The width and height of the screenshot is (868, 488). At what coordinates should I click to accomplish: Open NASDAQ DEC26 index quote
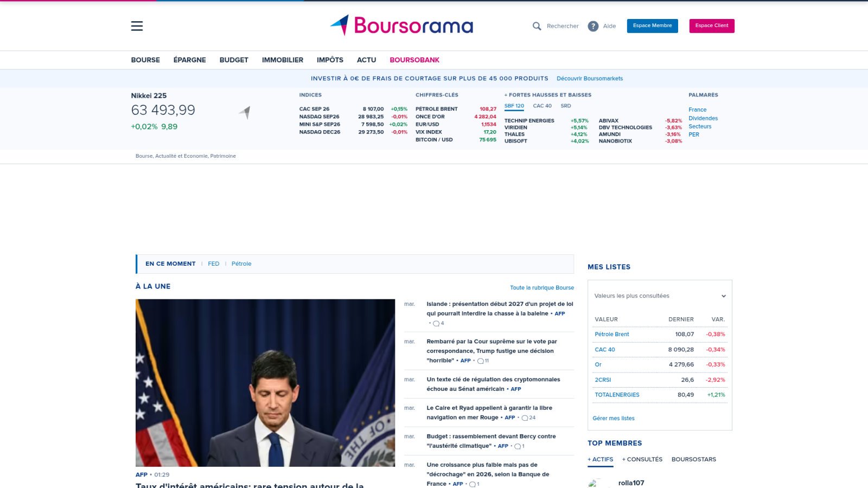[320, 132]
